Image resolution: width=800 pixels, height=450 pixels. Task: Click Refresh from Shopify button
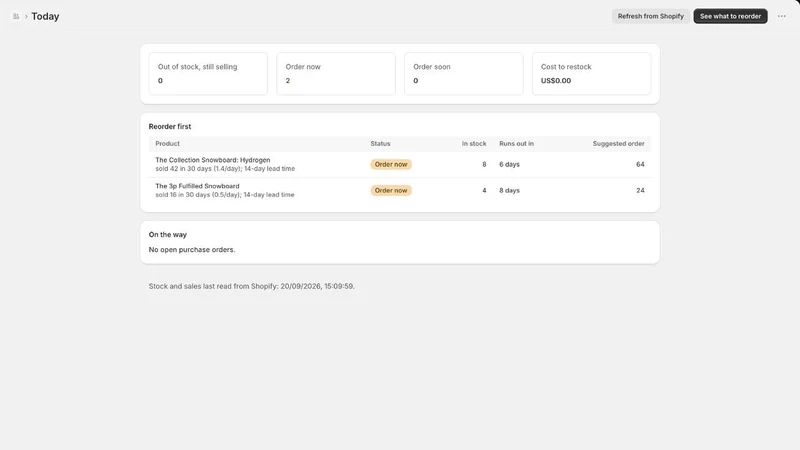(651, 16)
